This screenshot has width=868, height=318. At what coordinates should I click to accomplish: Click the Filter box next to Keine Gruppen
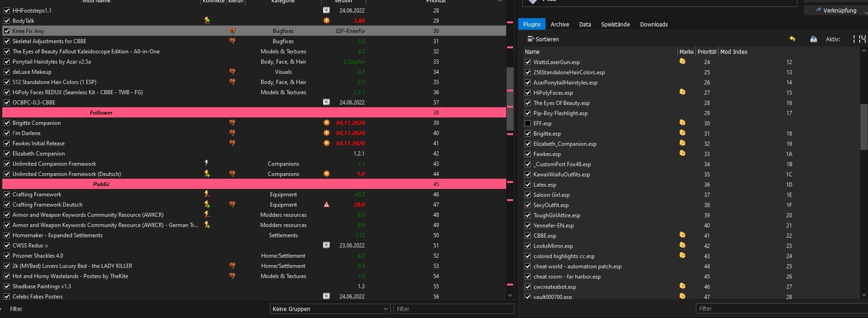tap(454, 309)
